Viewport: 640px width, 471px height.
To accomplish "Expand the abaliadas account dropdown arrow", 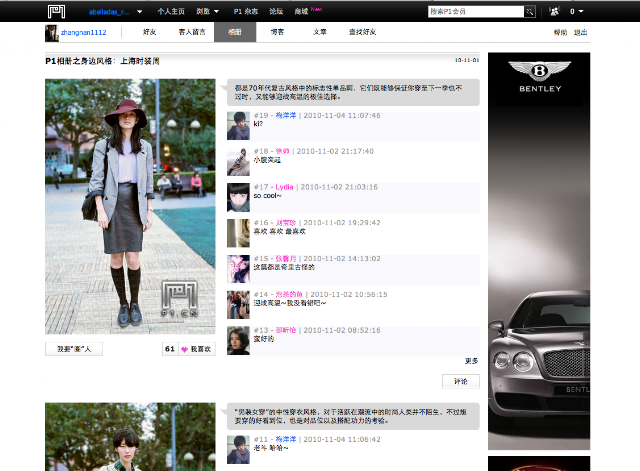I will 140,12.
